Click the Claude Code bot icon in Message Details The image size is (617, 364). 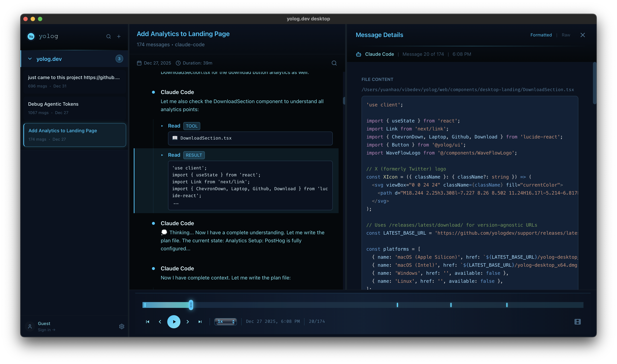click(x=358, y=54)
